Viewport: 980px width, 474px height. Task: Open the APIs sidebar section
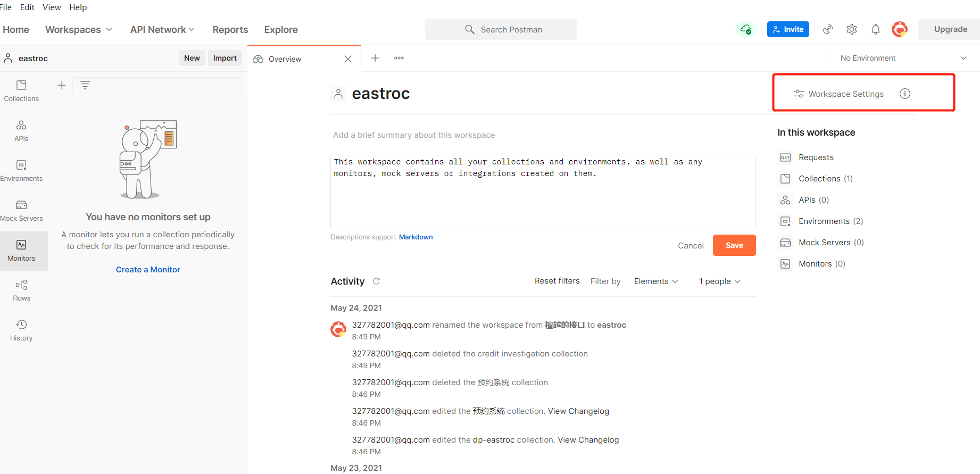tap(21, 131)
